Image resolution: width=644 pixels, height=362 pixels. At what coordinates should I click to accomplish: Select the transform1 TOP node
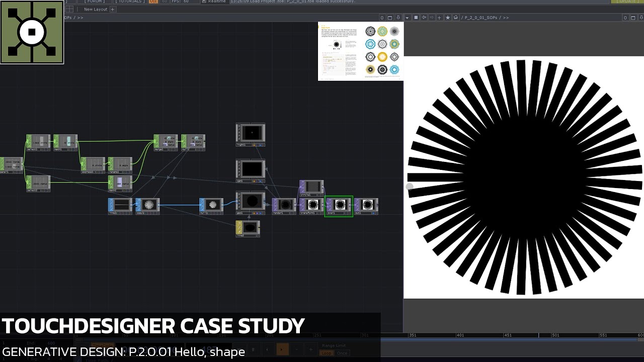311,206
